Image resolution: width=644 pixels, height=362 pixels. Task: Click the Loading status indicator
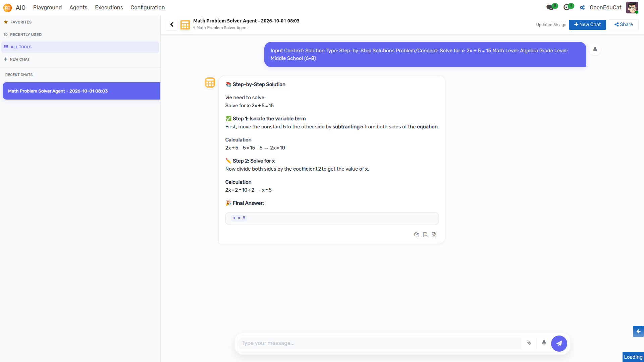[x=633, y=357]
